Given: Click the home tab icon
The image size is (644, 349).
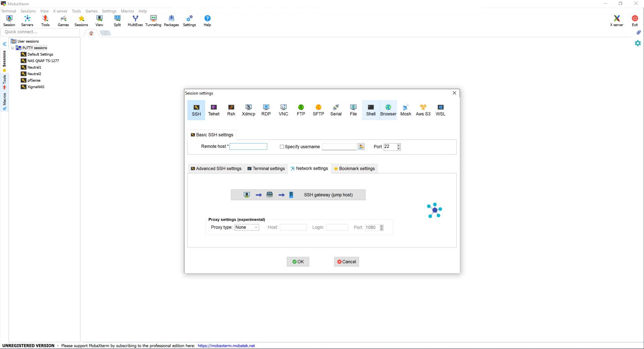Looking at the screenshot, I should pos(91,33).
